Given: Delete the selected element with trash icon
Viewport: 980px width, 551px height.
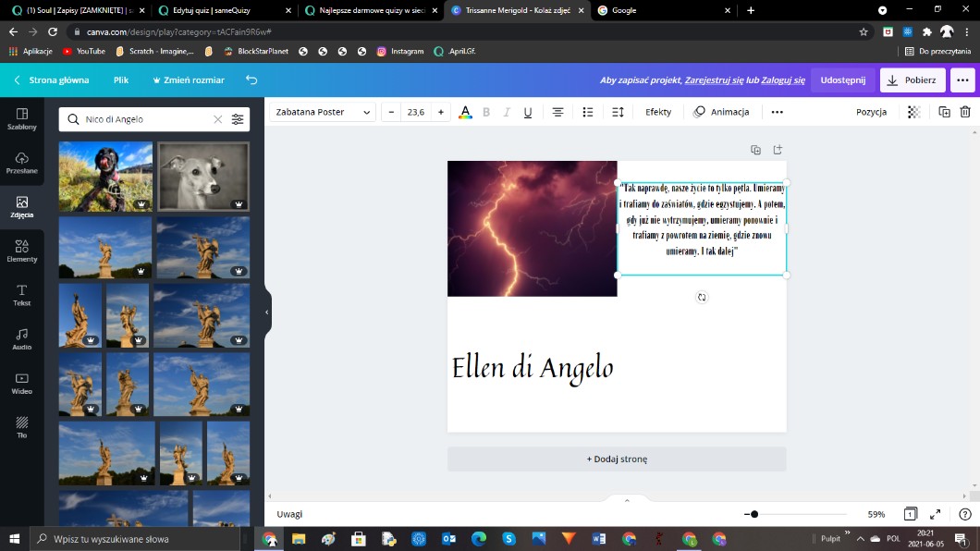Looking at the screenshot, I should coord(965,112).
